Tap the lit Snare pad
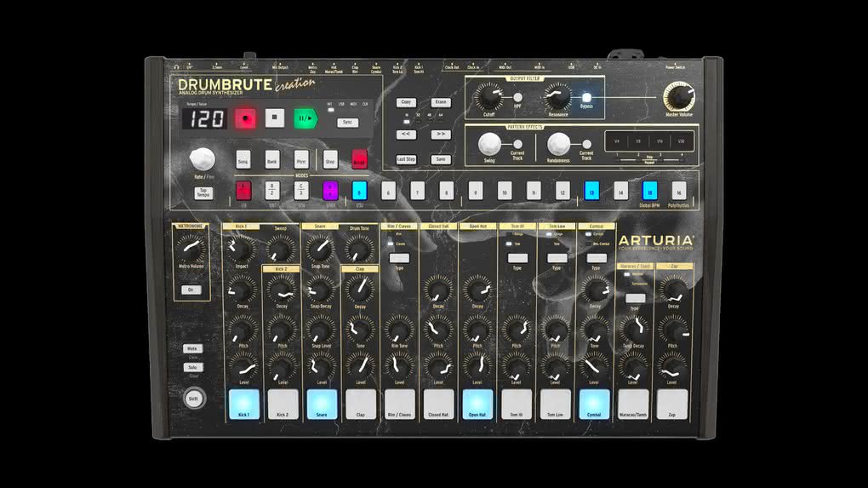This screenshot has width=868, height=488. [x=322, y=405]
